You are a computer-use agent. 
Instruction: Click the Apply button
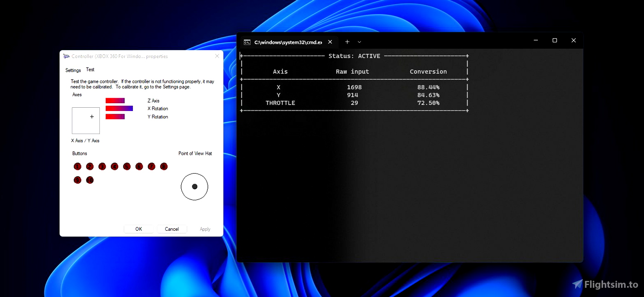(205, 229)
